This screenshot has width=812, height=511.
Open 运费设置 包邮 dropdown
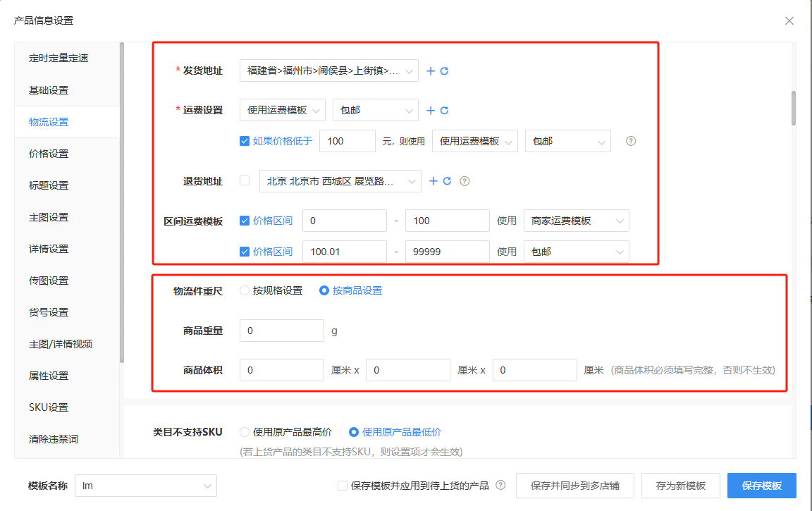(x=376, y=110)
